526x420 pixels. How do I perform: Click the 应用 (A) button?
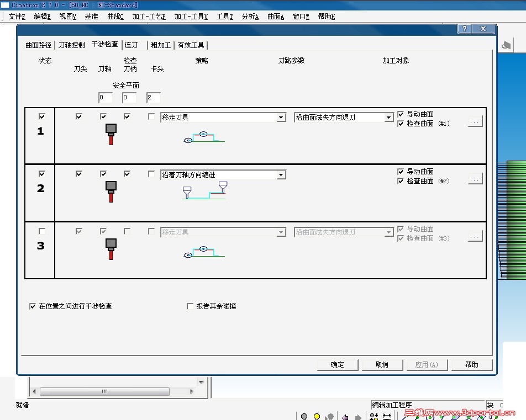pos(427,365)
